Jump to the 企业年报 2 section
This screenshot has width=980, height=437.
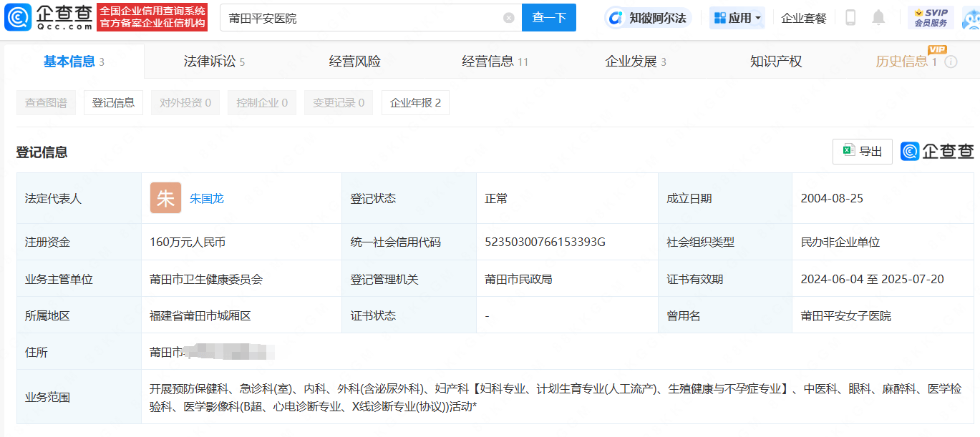pos(415,103)
